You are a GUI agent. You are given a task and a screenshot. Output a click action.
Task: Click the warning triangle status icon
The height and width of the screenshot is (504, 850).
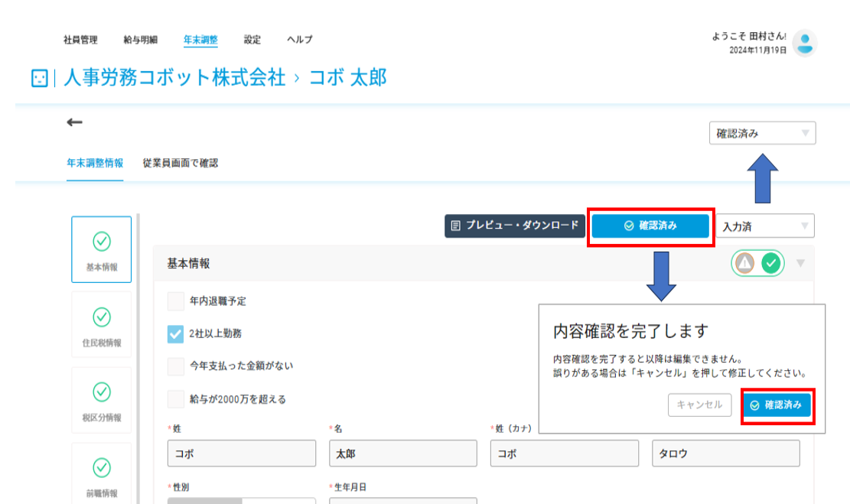tap(744, 263)
